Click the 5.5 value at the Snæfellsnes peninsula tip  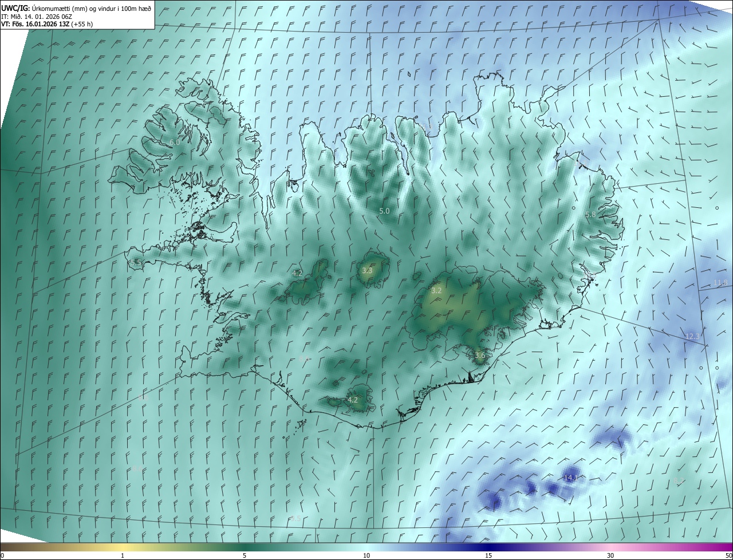[136, 262]
